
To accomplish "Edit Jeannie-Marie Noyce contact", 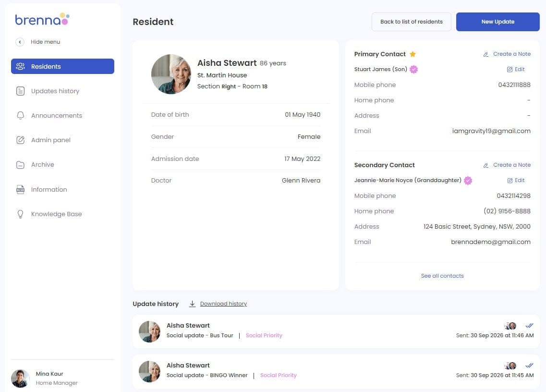I will (x=516, y=181).
